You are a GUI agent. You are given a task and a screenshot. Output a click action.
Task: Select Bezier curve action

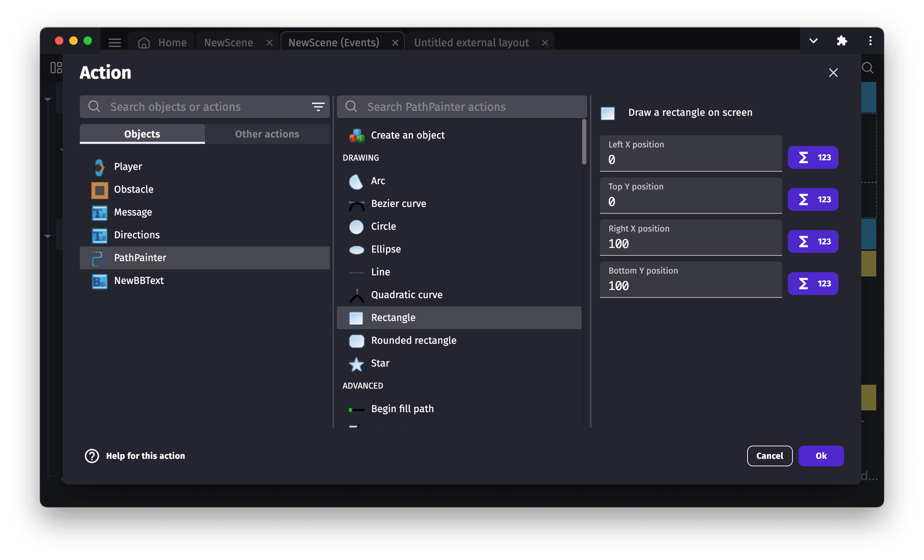click(x=398, y=203)
